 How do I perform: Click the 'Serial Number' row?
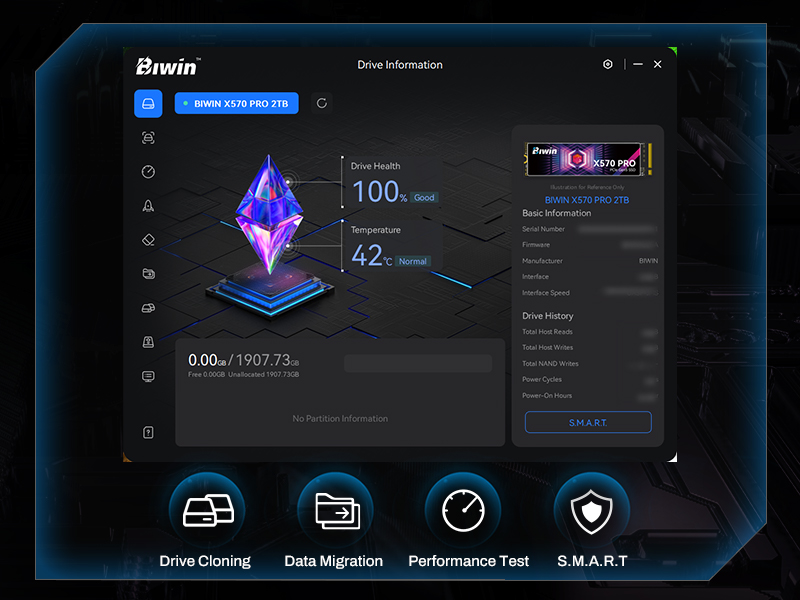(x=590, y=229)
